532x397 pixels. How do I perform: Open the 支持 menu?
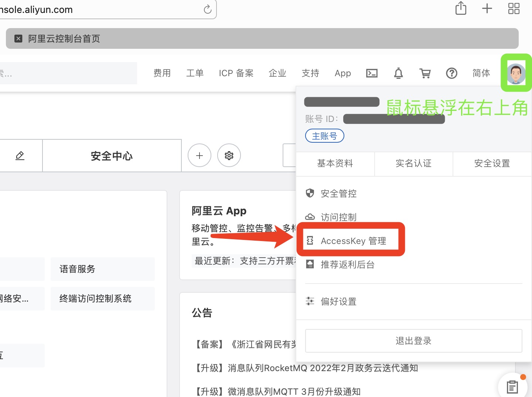pos(310,73)
